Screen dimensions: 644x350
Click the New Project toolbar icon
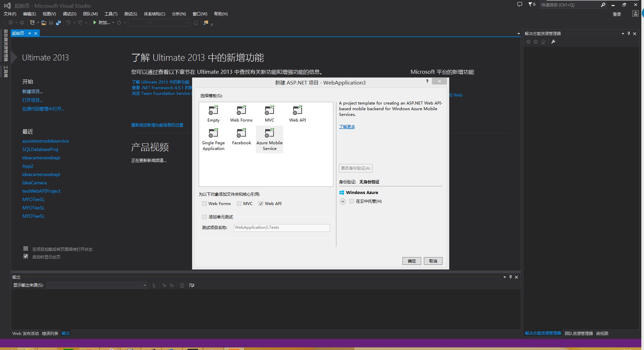32,23
